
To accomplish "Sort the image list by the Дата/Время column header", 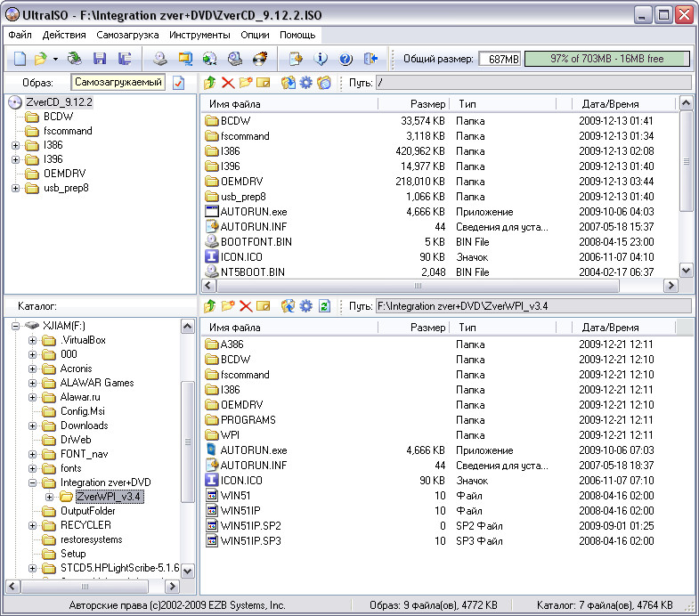I will point(623,104).
